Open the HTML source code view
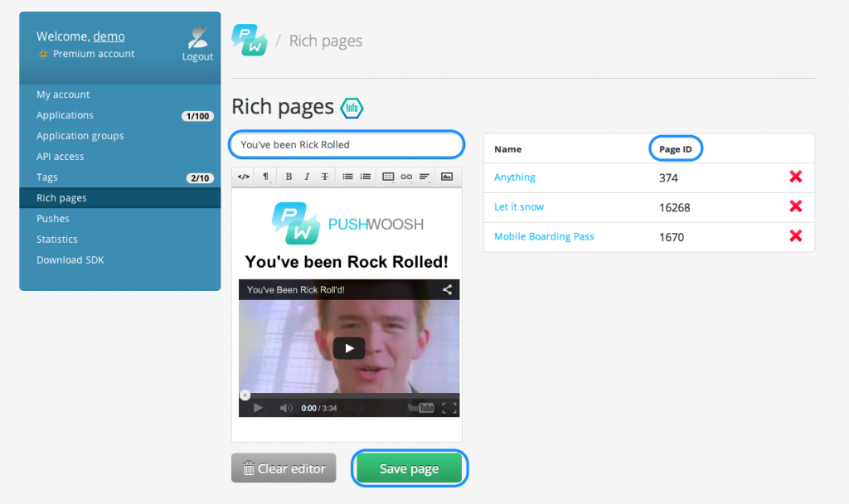This screenshot has height=504, width=849. [244, 177]
